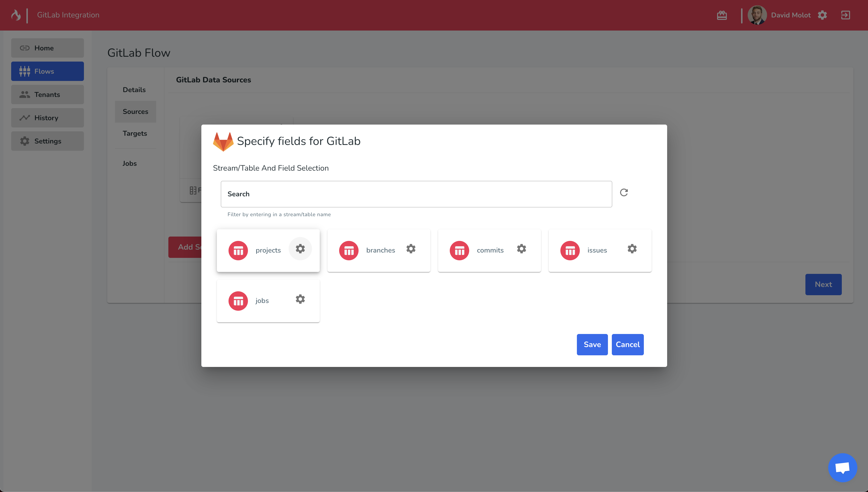This screenshot has width=868, height=492.
Task: Open settings gear for commits stream
Action: point(521,249)
